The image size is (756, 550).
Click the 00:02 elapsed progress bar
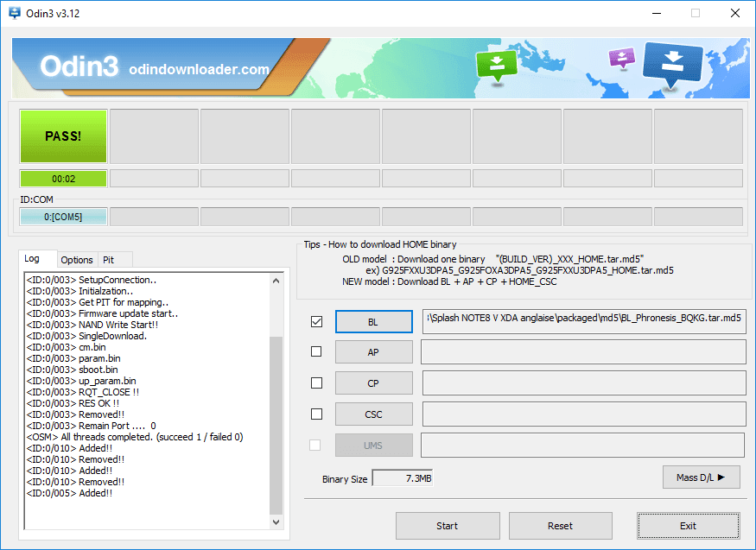pos(63,179)
